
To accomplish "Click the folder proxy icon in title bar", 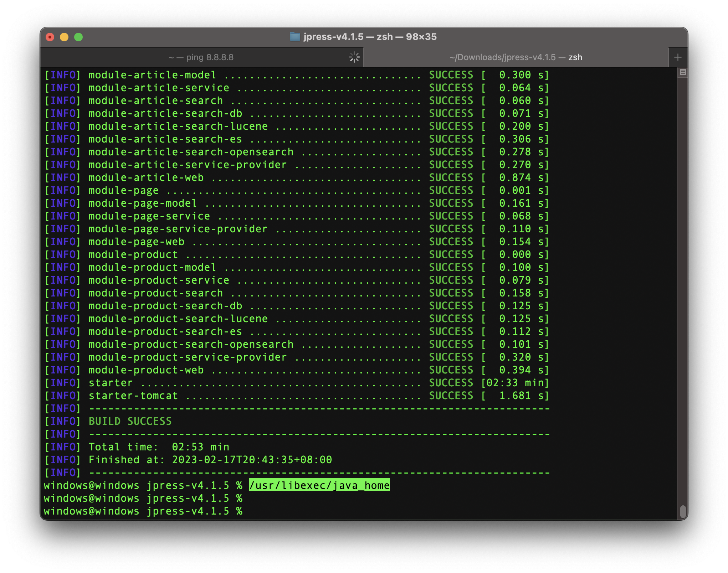I will 295,37.
